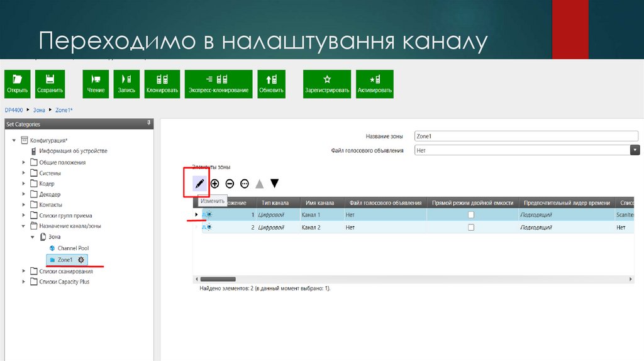The width and height of the screenshot is (644, 361).
Task: Move channel up with gray triangle
Action: [x=259, y=184]
